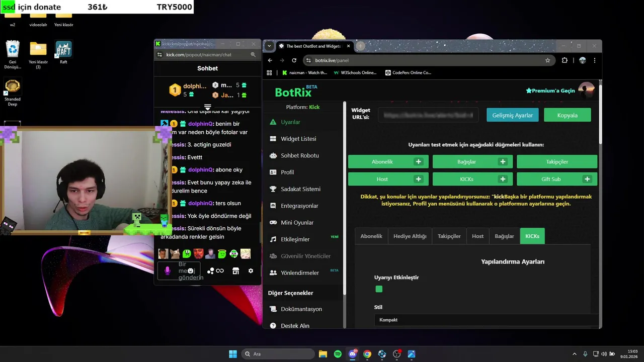Select the blonde anime emote in chat
The image size is (644, 362).
coord(246,254)
